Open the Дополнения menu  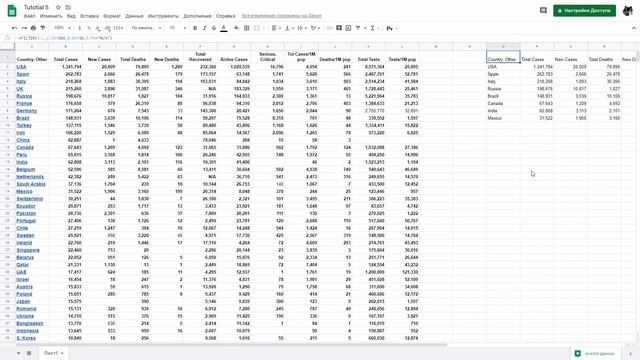pos(198,16)
